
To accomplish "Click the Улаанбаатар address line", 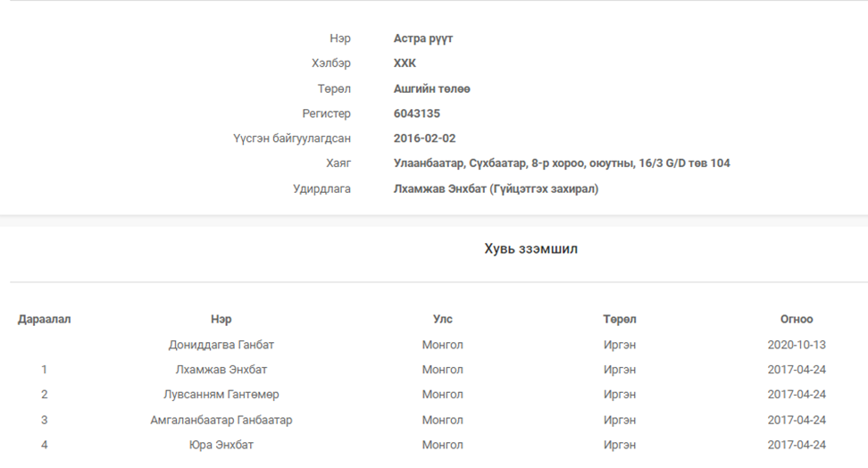I will [562, 163].
